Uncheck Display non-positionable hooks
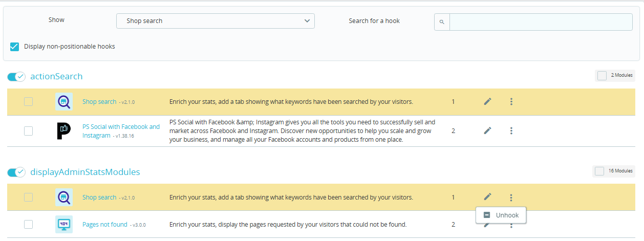The image size is (644, 241). [15, 47]
